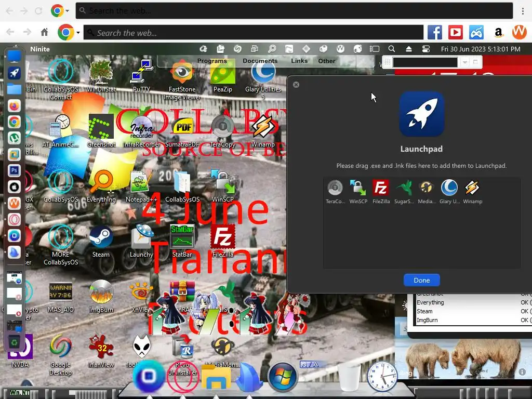Open the control center toggles icon in menu bar
The image size is (532, 399).
pos(426,49)
